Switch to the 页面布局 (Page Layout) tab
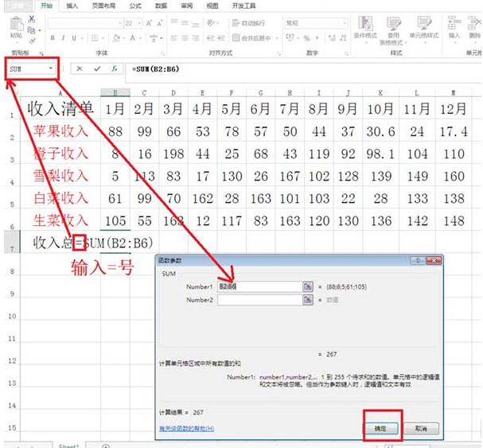483x448 pixels. click(x=103, y=6)
